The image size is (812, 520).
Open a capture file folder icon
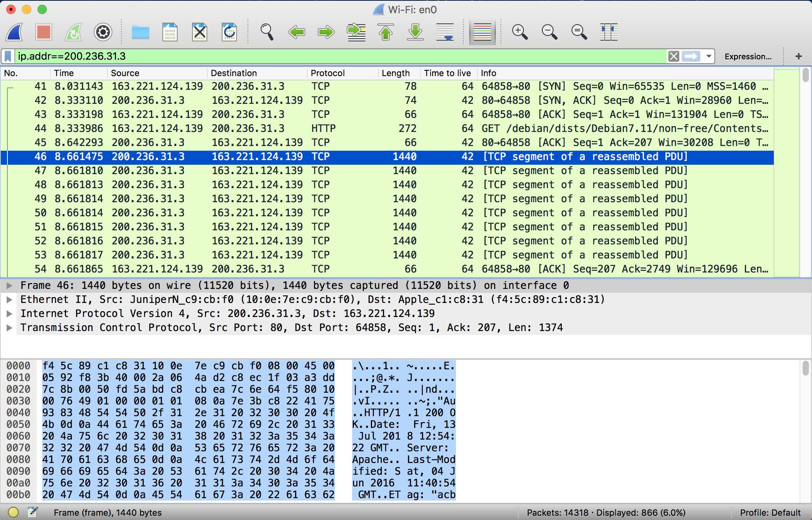click(x=141, y=32)
